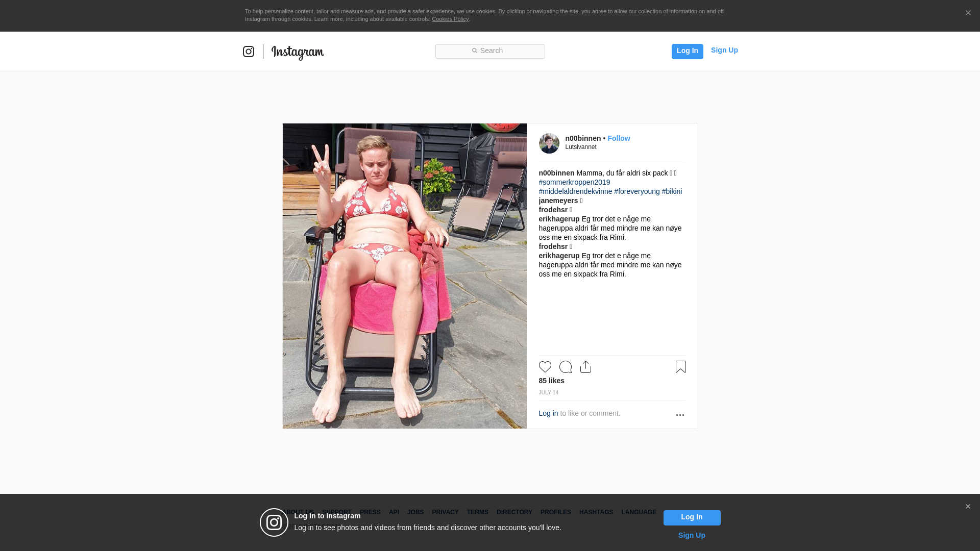Open the JOBS footer link
The width and height of the screenshot is (980, 551).
(415, 512)
